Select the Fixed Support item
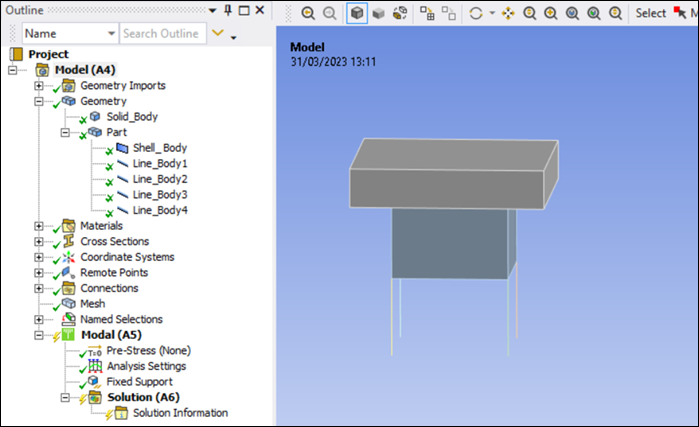This screenshot has height=427, width=699. (139, 382)
